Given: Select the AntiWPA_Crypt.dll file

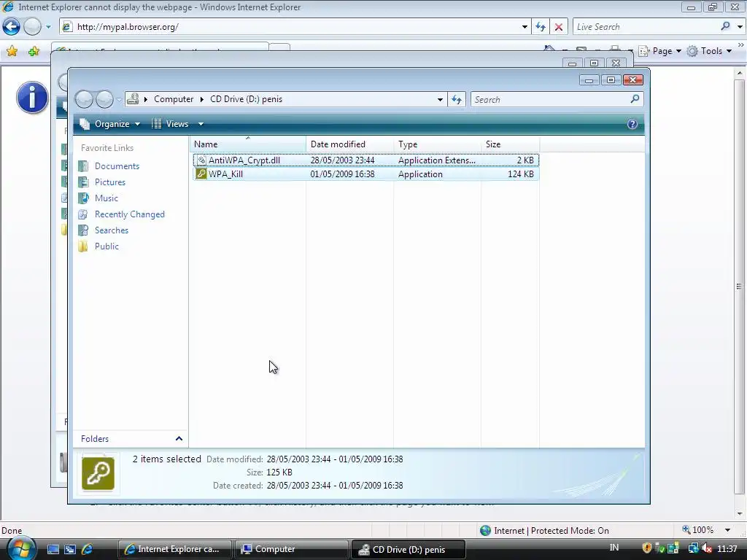Looking at the screenshot, I should tap(366, 160).
